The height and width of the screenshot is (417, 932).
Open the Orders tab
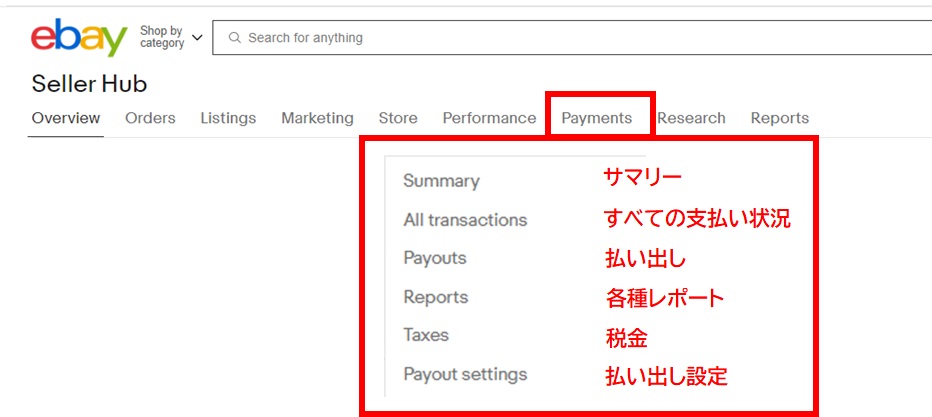coord(150,118)
